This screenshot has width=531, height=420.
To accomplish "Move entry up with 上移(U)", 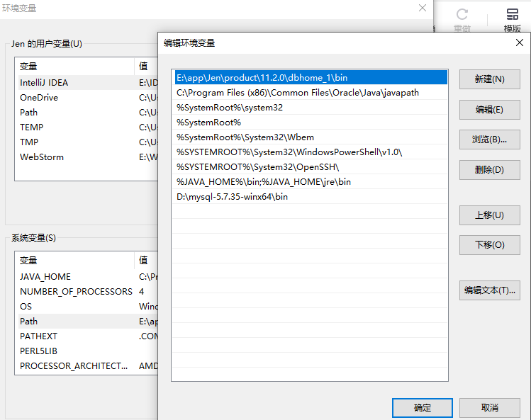I will click(x=489, y=215).
